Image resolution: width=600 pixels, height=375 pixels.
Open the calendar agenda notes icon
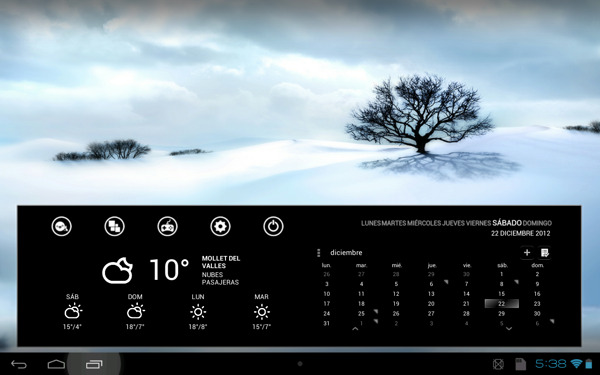545,253
